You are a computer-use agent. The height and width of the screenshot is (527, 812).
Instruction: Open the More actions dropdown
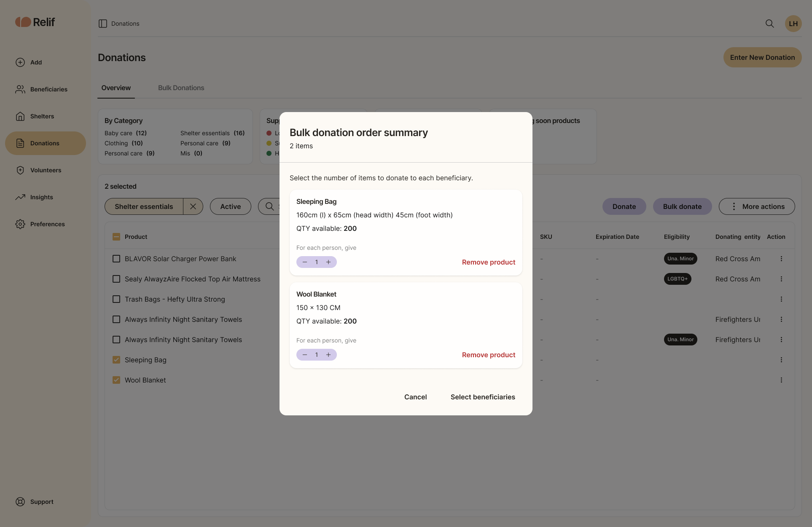(x=757, y=206)
